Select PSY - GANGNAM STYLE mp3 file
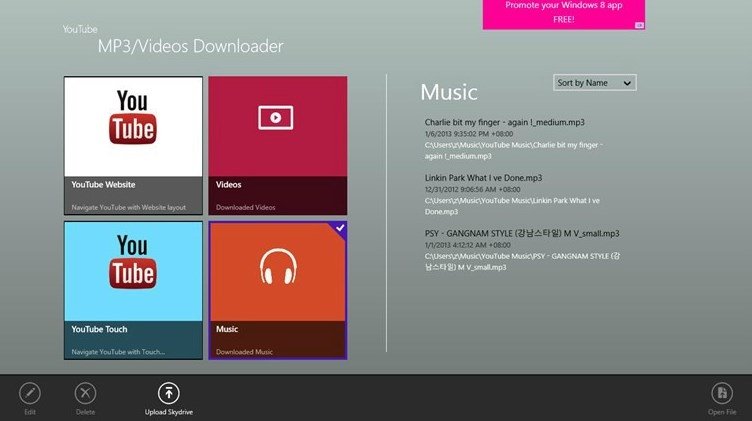The image size is (752, 421). click(522, 234)
